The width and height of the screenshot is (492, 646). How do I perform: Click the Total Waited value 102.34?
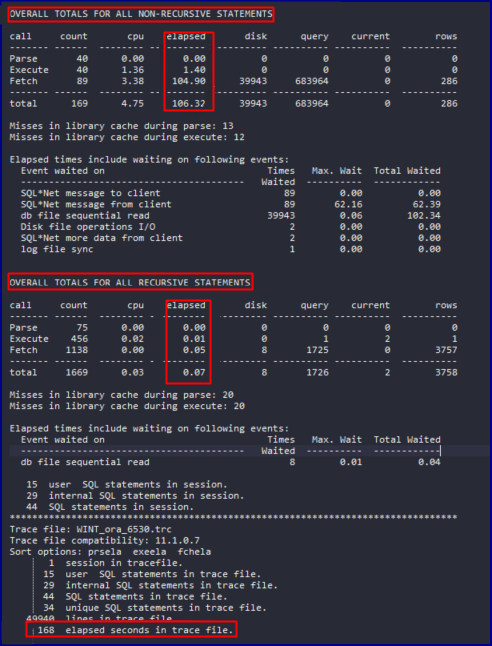[424, 215]
